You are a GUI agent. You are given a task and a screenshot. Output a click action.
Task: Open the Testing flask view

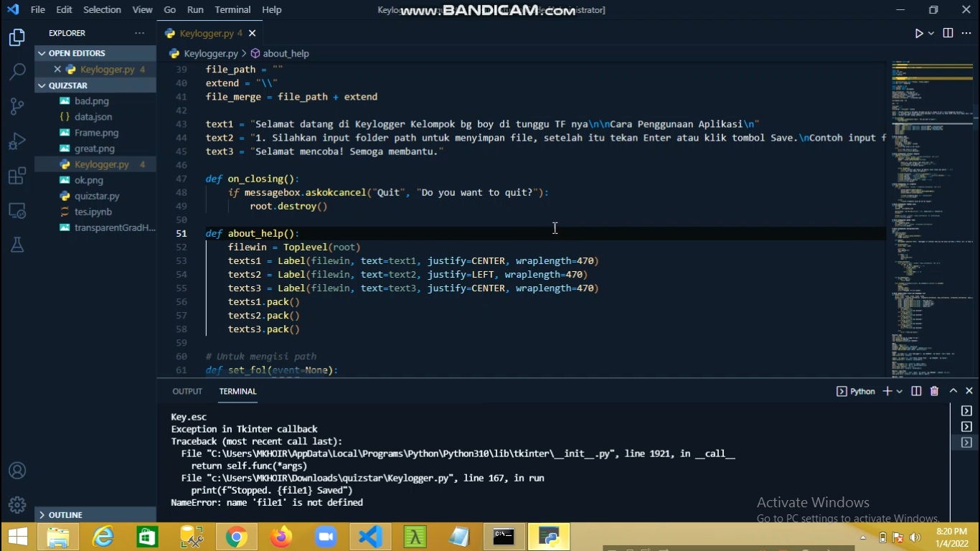(x=17, y=245)
